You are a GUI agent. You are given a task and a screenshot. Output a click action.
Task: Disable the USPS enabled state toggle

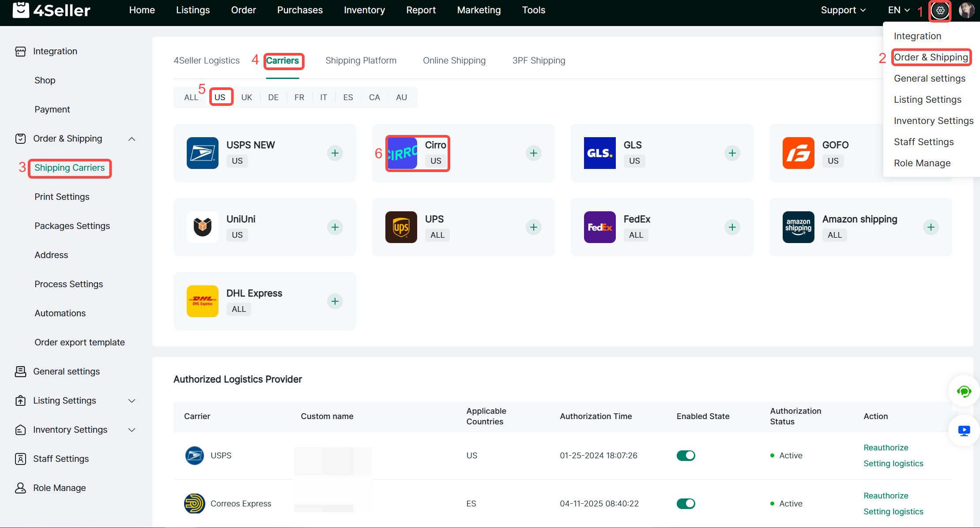point(686,455)
